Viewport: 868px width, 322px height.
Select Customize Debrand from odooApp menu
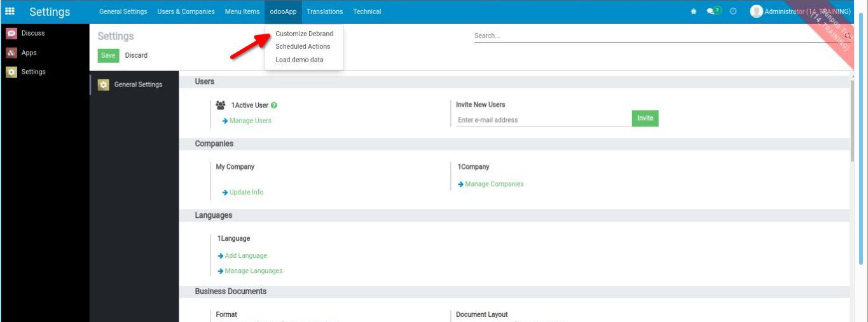point(304,34)
